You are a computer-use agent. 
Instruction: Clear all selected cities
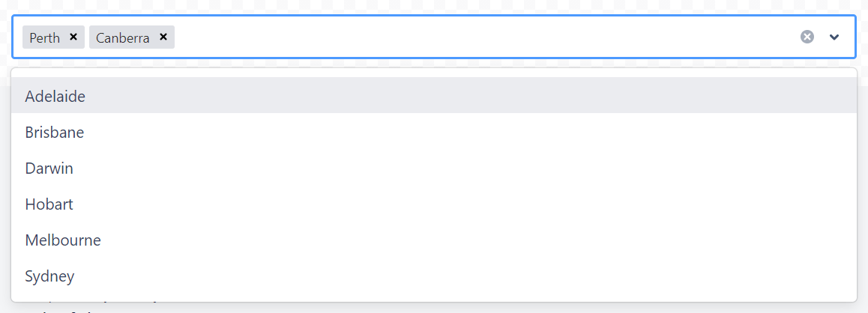pyautogui.click(x=807, y=37)
